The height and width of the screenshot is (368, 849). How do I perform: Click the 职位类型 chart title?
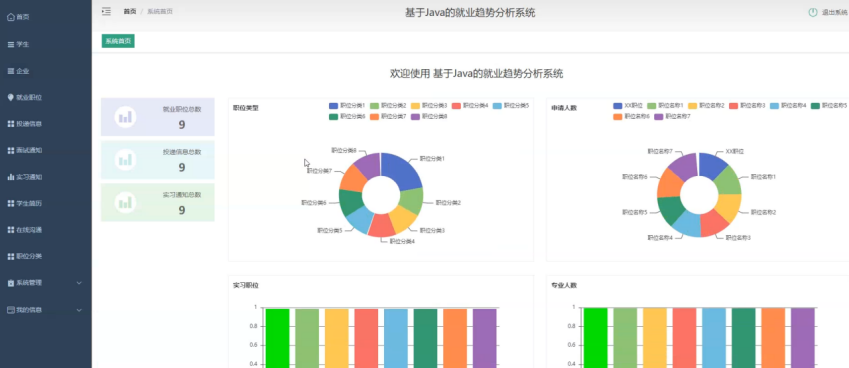246,108
